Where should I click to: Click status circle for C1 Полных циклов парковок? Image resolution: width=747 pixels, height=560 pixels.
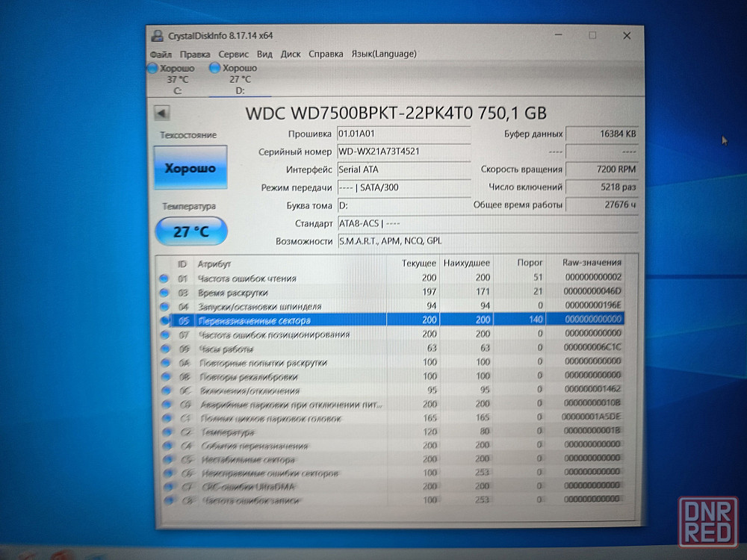pos(167,418)
